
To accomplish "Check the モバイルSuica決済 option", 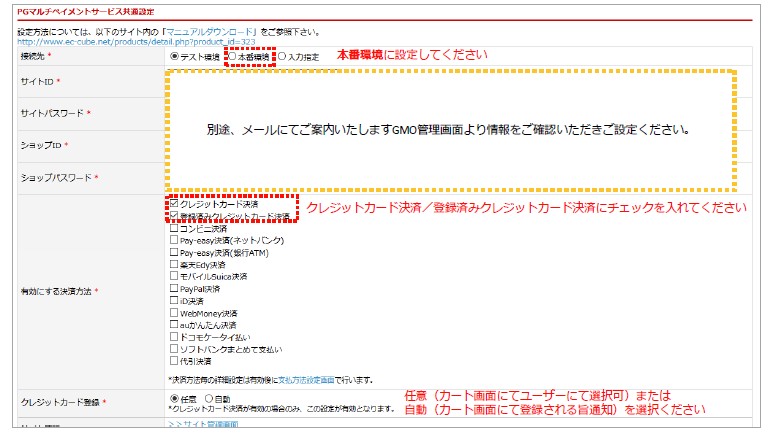I will point(174,276).
